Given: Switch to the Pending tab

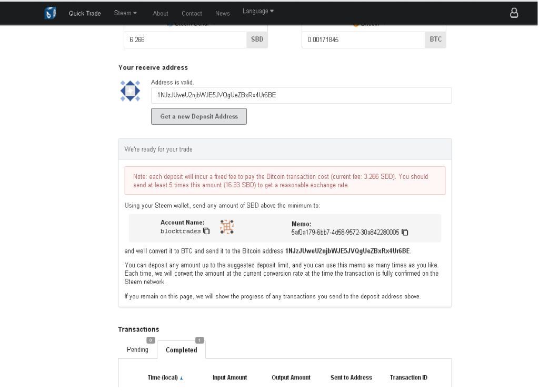Looking at the screenshot, I should coord(137,350).
